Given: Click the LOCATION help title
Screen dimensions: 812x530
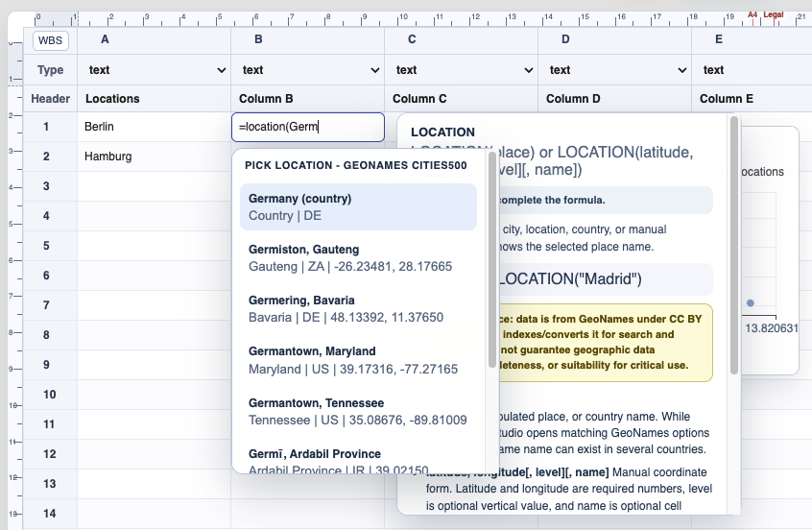Looking at the screenshot, I should 442,132.
